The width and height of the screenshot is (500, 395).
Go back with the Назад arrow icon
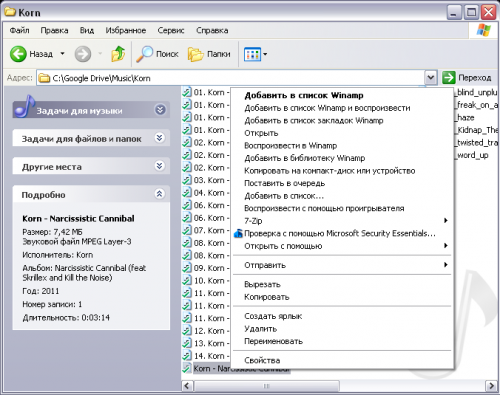click(x=18, y=54)
